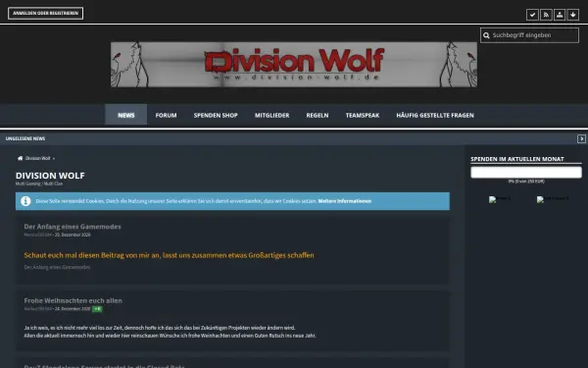Focus the Suchbegriff eingeben search field
Viewport: 588px width, 368px height.
click(x=529, y=35)
